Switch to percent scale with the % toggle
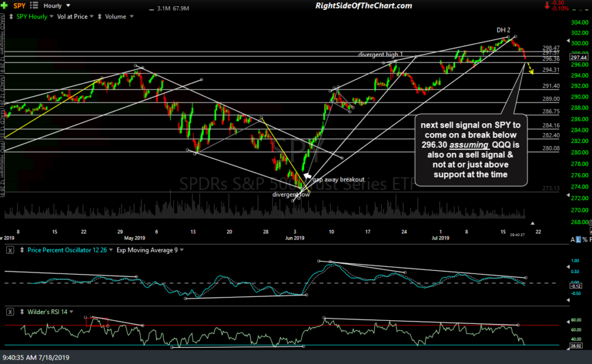 585,239
